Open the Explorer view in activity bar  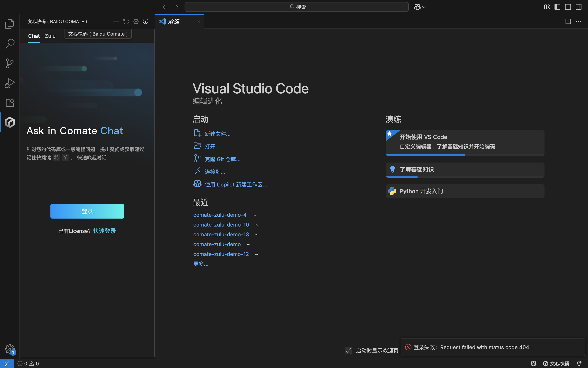(x=10, y=24)
